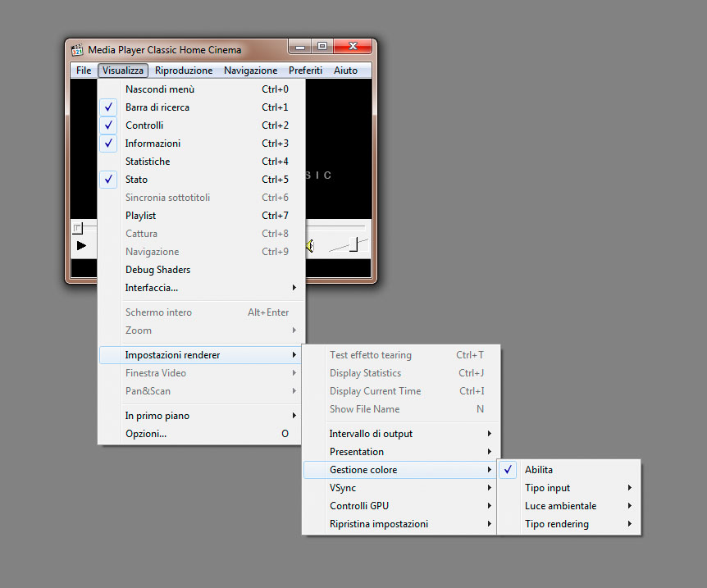The image size is (707, 588).
Task: Toggle Debug Shaders
Action: (202, 270)
